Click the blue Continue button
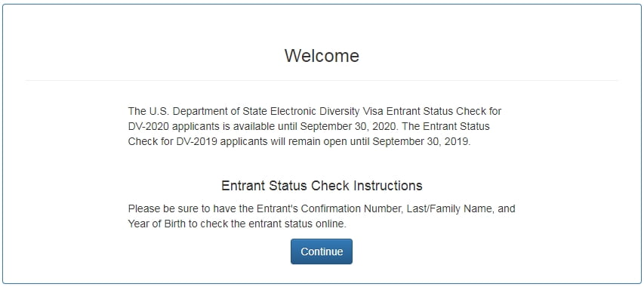This screenshot has height=287, width=644. point(322,252)
